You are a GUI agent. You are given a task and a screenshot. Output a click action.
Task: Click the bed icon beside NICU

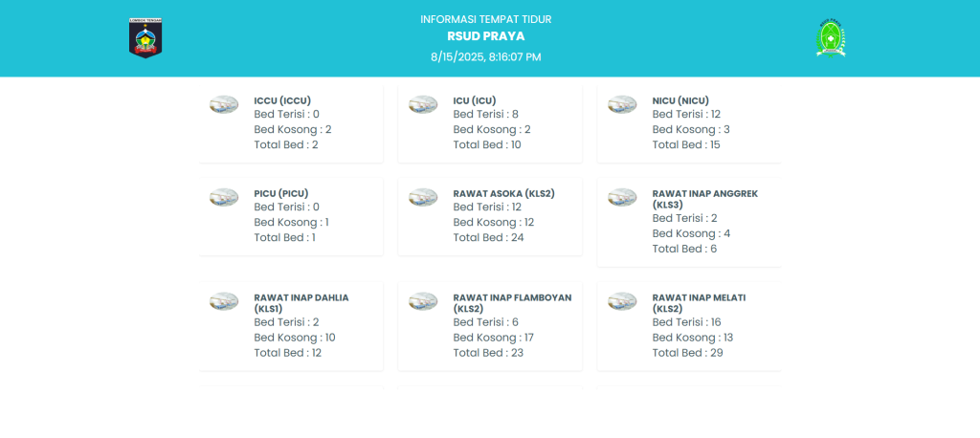pos(622,104)
